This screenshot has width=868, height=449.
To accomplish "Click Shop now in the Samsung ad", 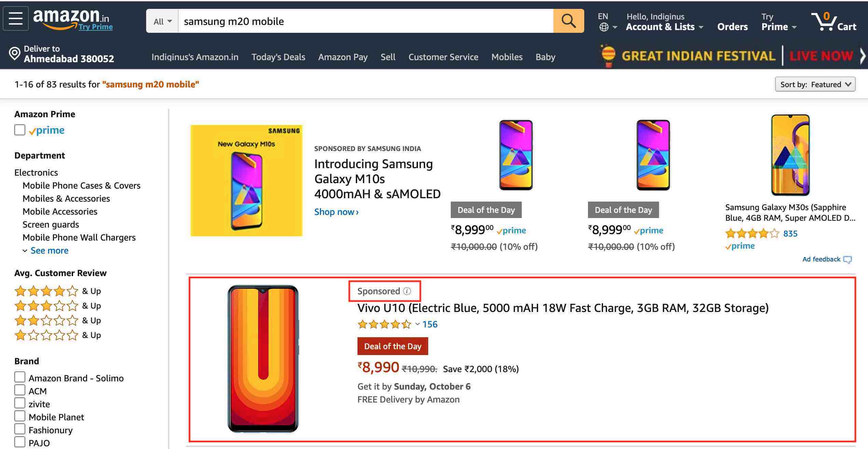I will tap(336, 212).
